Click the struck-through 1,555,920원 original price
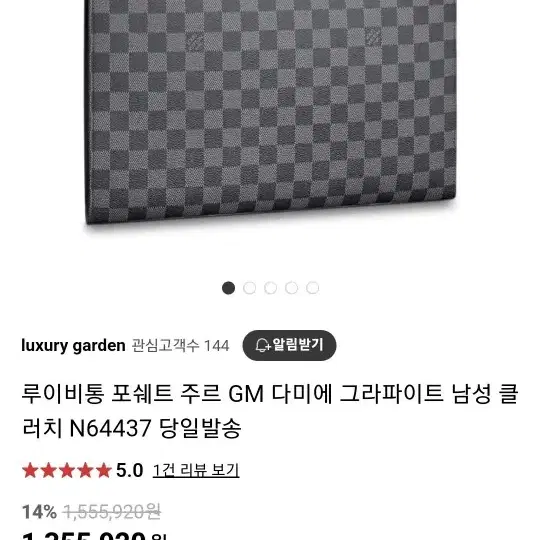540x540 pixels. point(112,512)
